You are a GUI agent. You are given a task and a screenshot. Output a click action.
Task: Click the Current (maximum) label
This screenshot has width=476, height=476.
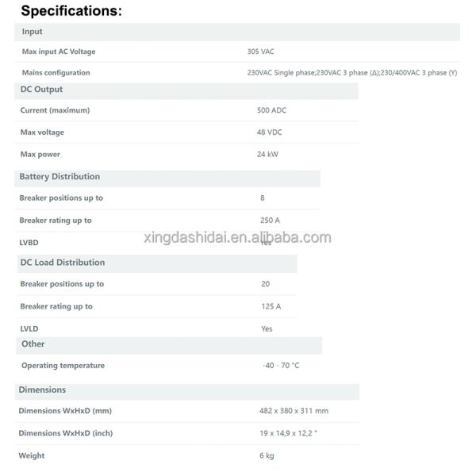pyautogui.click(x=55, y=110)
